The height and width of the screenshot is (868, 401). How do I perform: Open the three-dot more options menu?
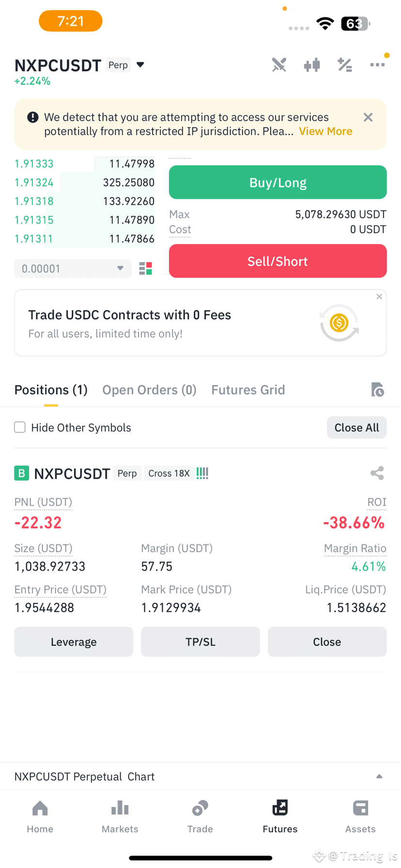click(377, 65)
